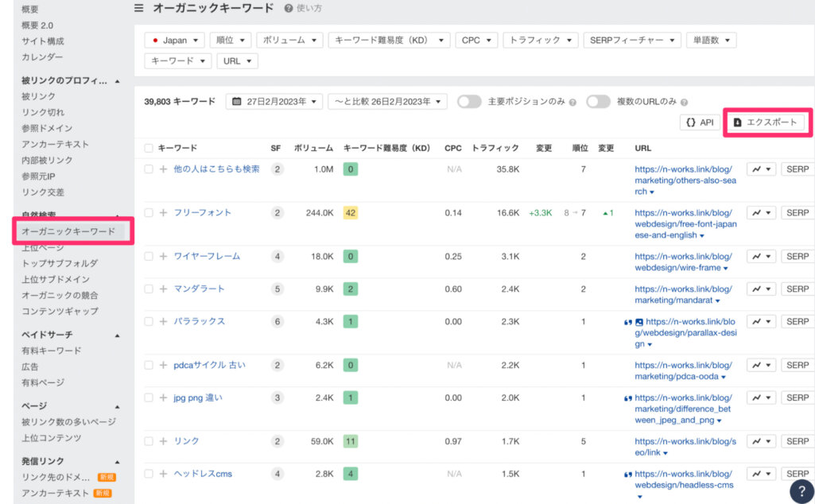The width and height of the screenshot is (815, 504).
Task: Click the green KD badge 11 for リンク
Action: [x=351, y=441]
